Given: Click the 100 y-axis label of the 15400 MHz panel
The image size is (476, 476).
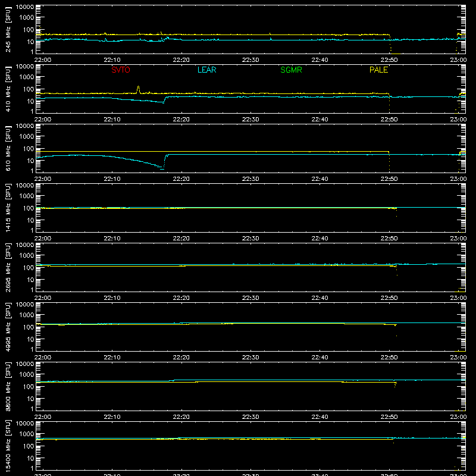Looking at the screenshot, I should coord(29,446).
